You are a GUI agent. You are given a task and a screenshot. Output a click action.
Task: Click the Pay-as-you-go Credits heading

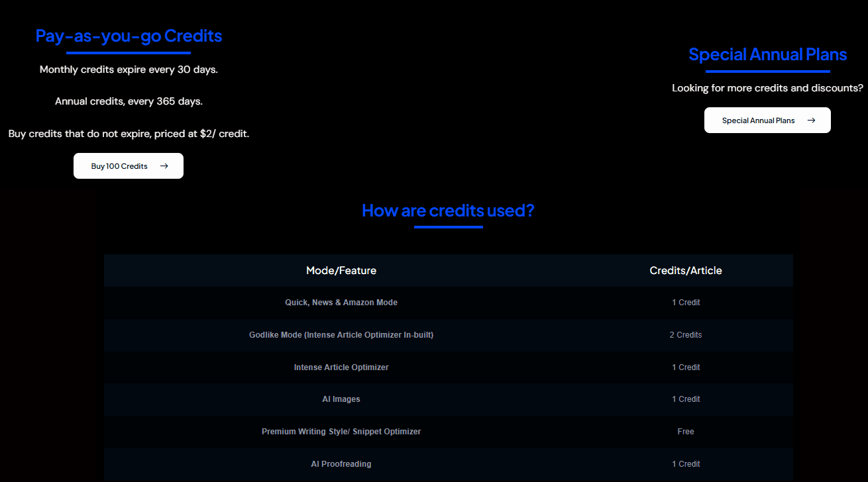pyautogui.click(x=129, y=36)
